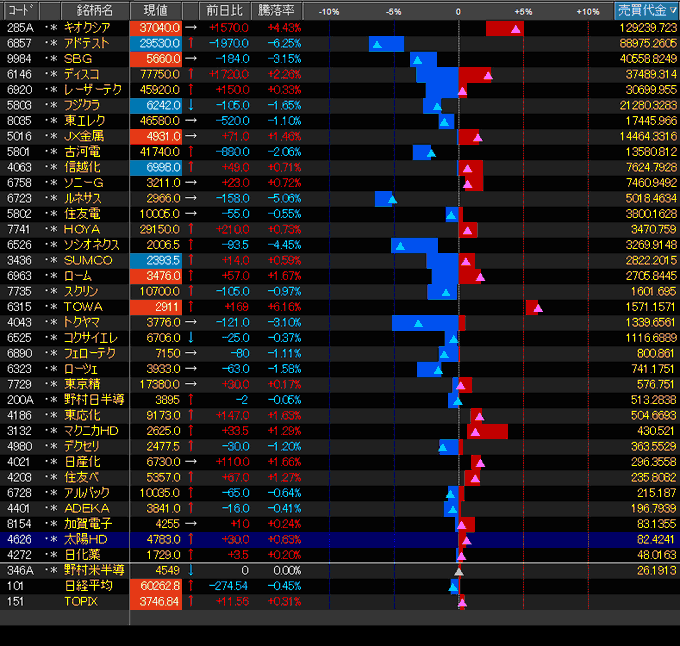This screenshot has width=680, height=646.
Task: Click code 6857 in the code column
Action: (19, 43)
